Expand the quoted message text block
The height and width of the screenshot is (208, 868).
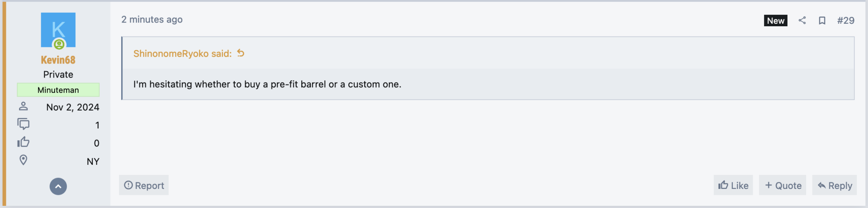pos(488,84)
